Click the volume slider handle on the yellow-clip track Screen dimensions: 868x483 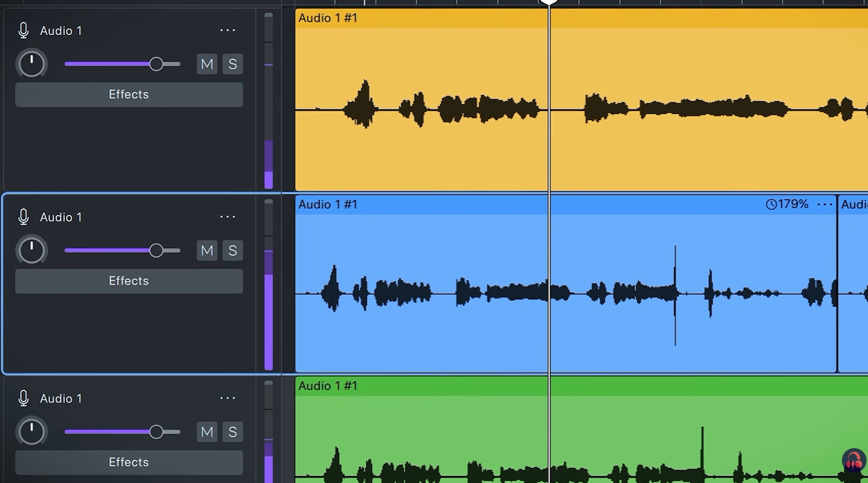click(x=156, y=64)
